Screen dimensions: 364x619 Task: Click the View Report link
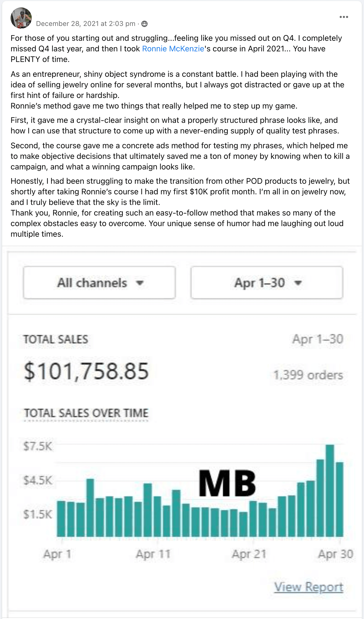309,587
